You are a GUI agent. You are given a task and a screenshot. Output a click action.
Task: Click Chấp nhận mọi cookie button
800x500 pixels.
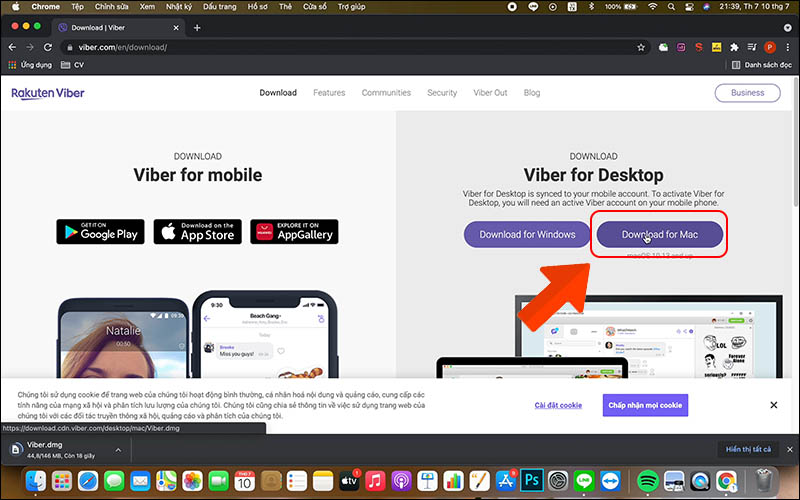645,405
